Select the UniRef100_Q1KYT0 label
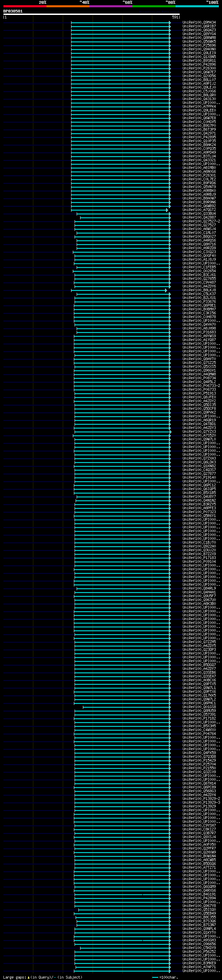222x980 pixels. coord(199,932)
